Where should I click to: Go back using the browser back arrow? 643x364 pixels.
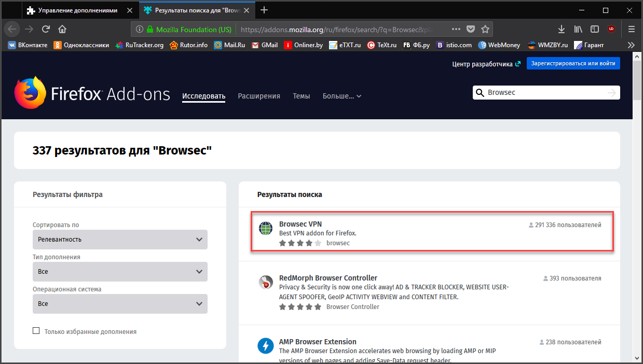(x=12, y=29)
